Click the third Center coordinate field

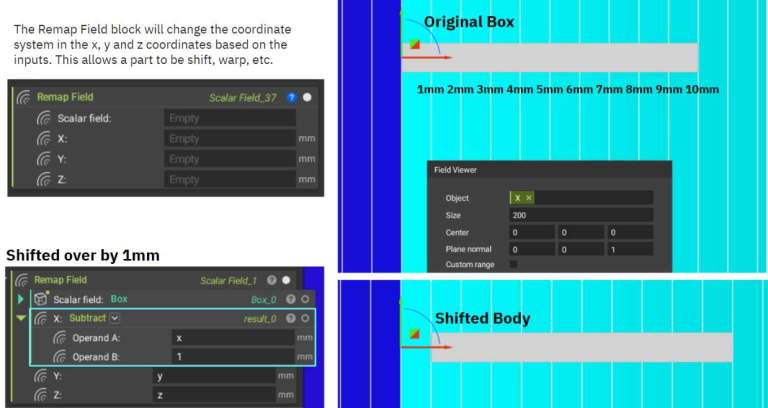point(630,232)
